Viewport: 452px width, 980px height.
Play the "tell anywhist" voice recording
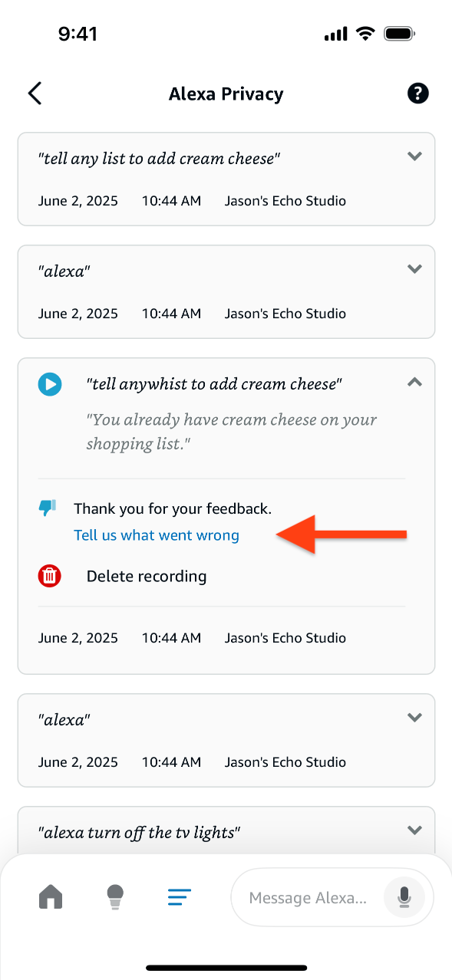(x=50, y=384)
